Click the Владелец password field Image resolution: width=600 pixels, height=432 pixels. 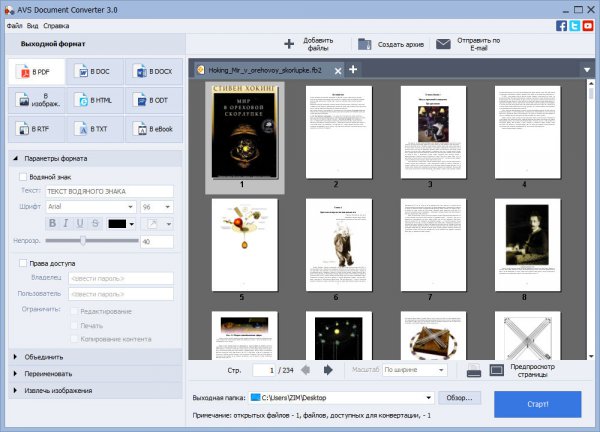pos(121,278)
